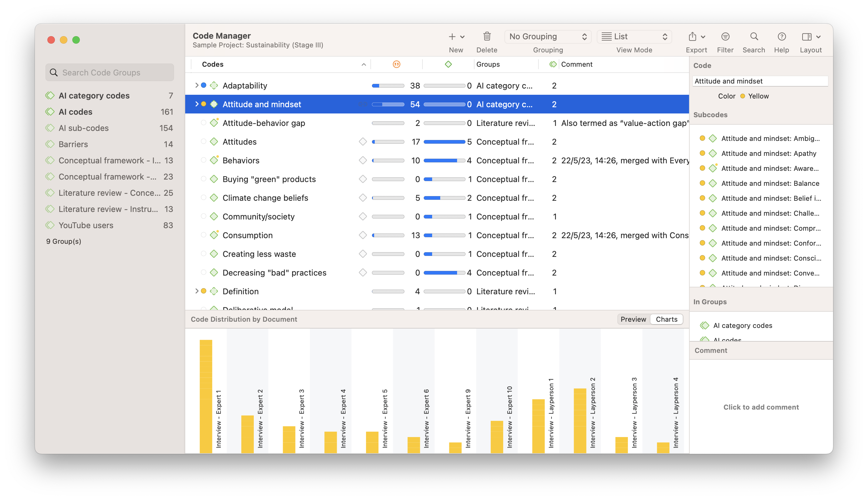868x500 pixels.
Task: Click the quotation count column header icon
Action: tap(396, 64)
